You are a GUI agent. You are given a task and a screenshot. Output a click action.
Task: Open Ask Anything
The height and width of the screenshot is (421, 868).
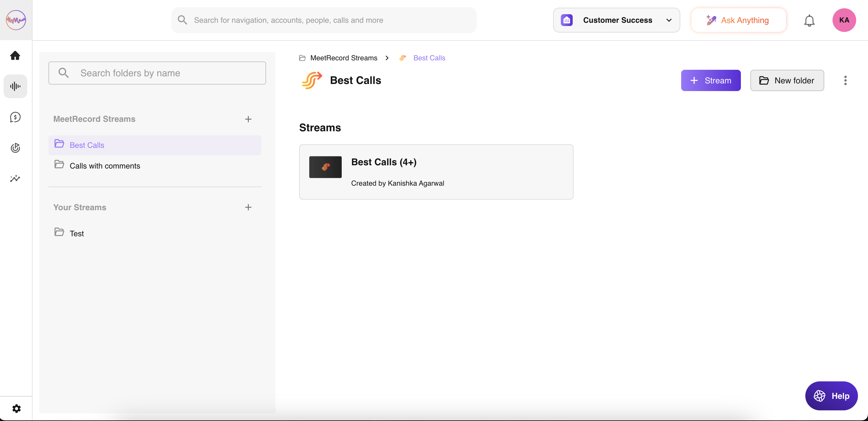coord(738,20)
